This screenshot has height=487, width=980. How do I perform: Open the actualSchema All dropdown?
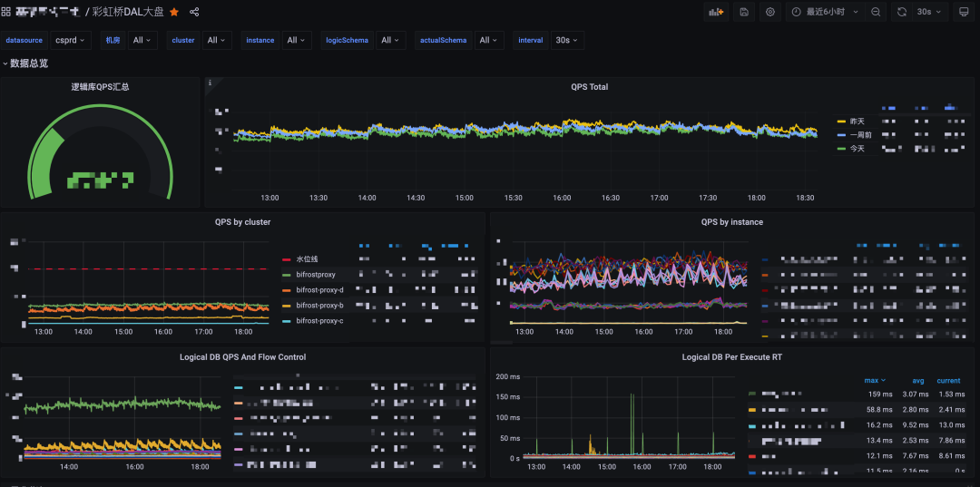[489, 40]
